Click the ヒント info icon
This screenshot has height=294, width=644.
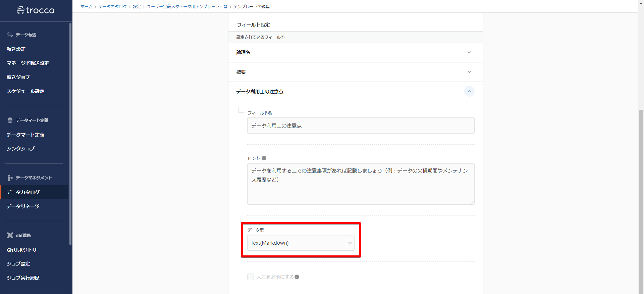(264, 158)
